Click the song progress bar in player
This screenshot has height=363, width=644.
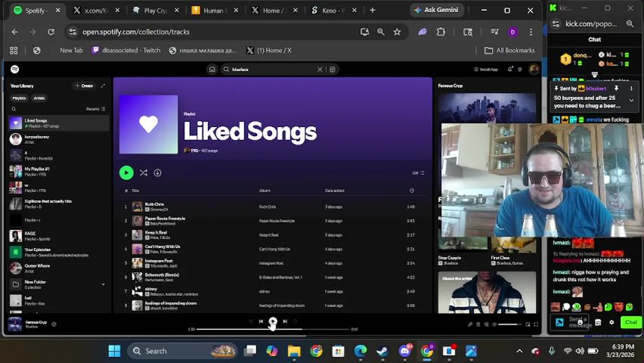pos(273,329)
